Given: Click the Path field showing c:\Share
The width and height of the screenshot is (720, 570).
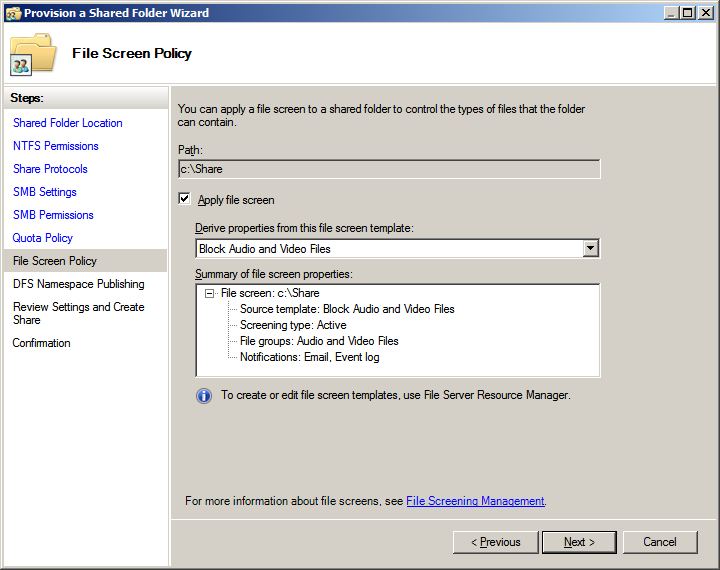Looking at the screenshot, I should click(x=389, y=169).
